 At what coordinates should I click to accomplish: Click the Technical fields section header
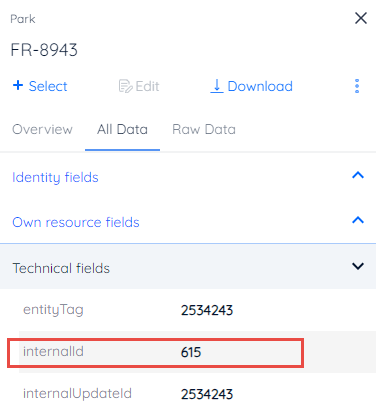click(188, 266)
